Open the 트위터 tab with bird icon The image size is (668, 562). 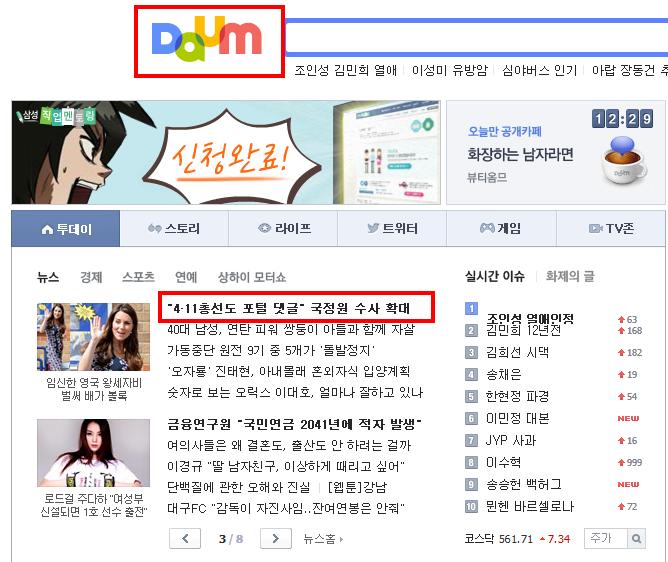point(392,228)
